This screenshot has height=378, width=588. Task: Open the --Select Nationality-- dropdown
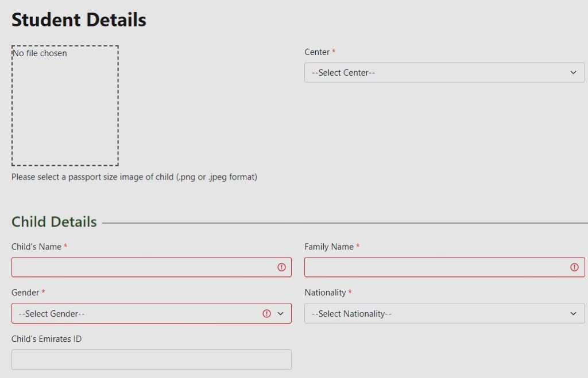click(x=436, y=314)
